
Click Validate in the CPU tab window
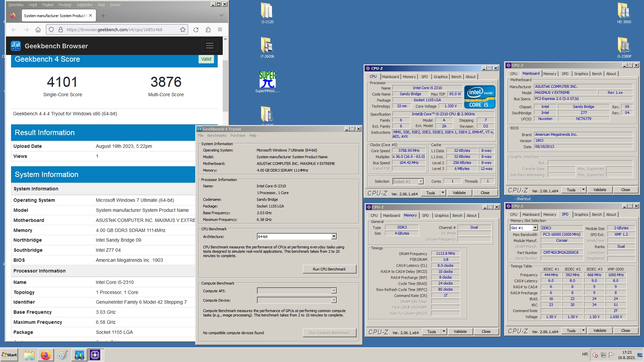click(459, 193)
